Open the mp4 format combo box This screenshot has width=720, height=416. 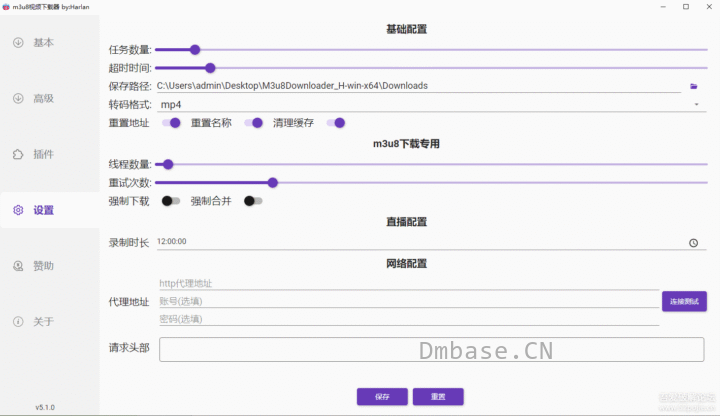[431, 105]
